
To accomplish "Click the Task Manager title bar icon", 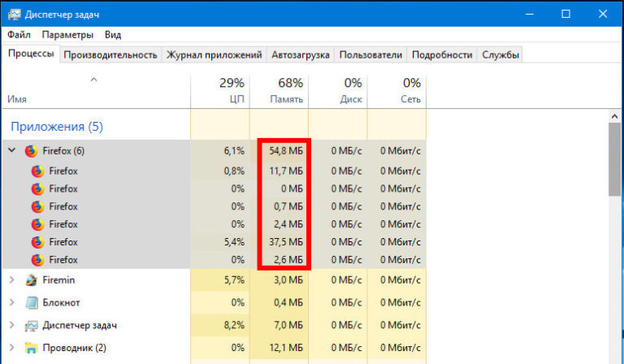I will (x=14, y=14).
